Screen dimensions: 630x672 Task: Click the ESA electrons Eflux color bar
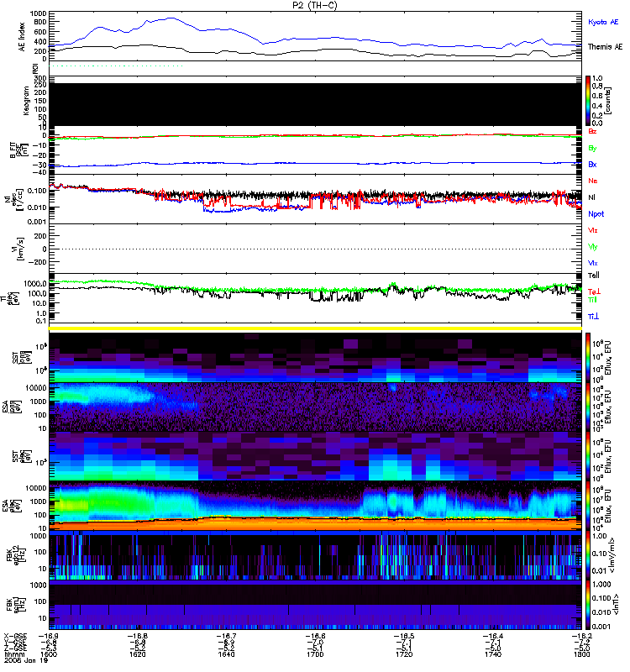(587, 507)
